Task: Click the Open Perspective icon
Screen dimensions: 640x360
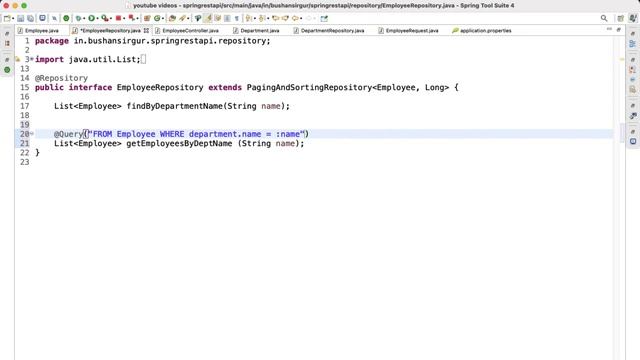Action: click(x=620, y=18)
